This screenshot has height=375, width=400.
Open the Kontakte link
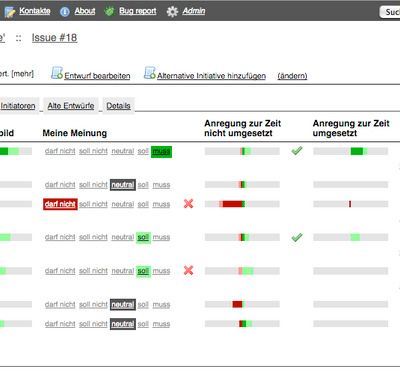pyautogui.click(x=35, y=11)
